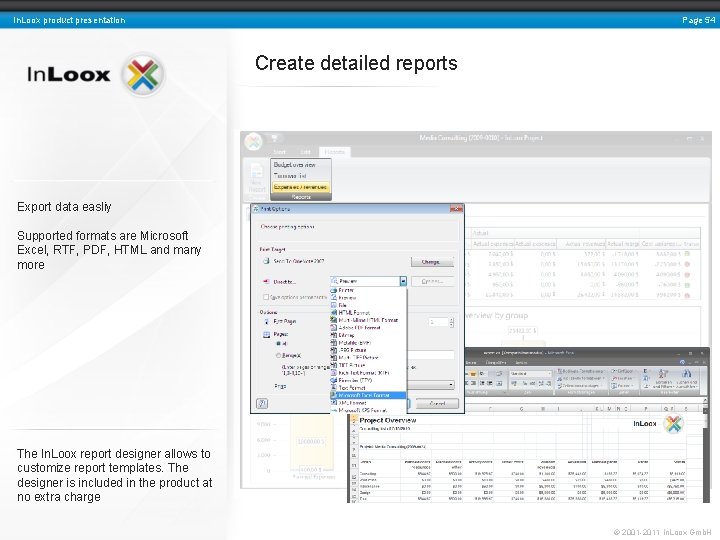720x540 pixels.
Task: Select the Range(s) pages radio button
Action: click(x=278, y=355)
